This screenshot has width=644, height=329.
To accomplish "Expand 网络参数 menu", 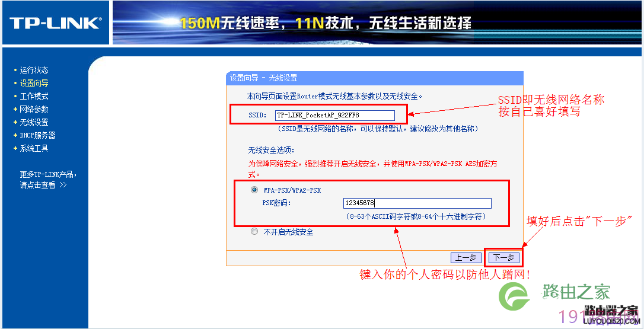I will click(34, 109).
